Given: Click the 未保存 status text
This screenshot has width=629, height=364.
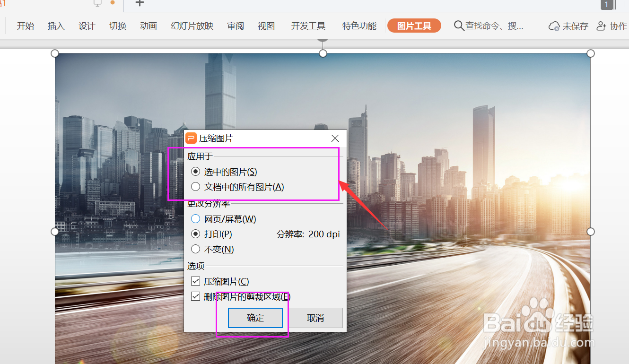Looking at the screenshot, I should click(x=576, y=26).
